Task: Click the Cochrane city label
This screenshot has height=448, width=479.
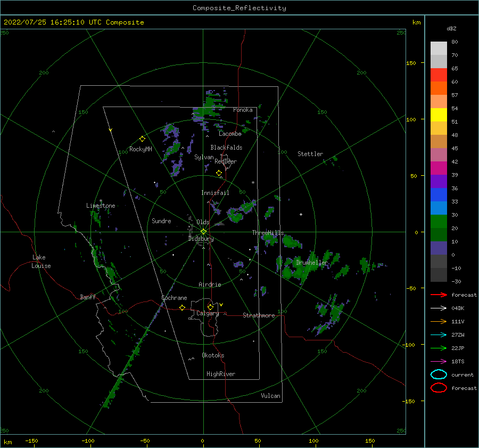Action: [x=174, y=298]
